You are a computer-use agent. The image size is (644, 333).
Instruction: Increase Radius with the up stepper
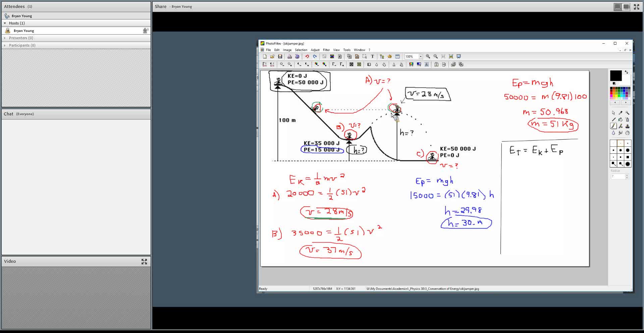click(x=627, y=175)
